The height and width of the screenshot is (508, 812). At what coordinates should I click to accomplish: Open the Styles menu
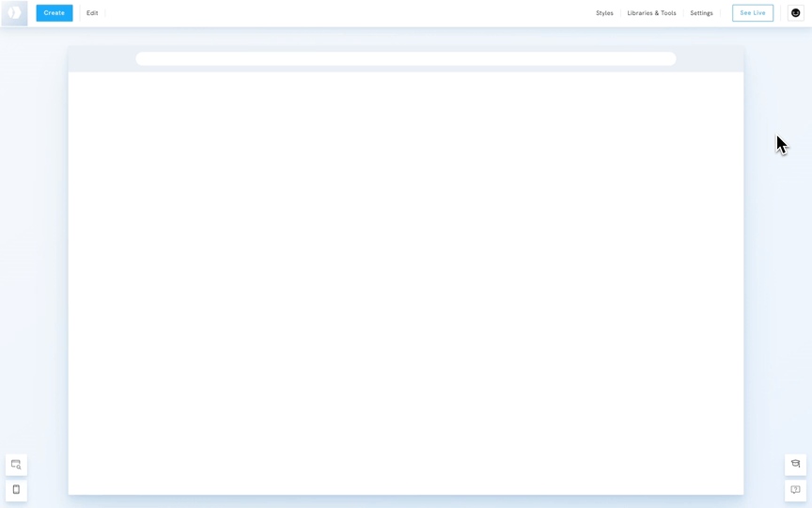click(604, 13)
